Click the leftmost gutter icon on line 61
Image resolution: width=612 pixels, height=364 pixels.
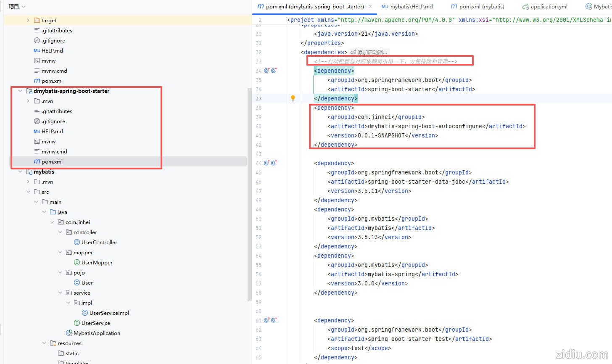pyautogui.click(x=266, y=320)
